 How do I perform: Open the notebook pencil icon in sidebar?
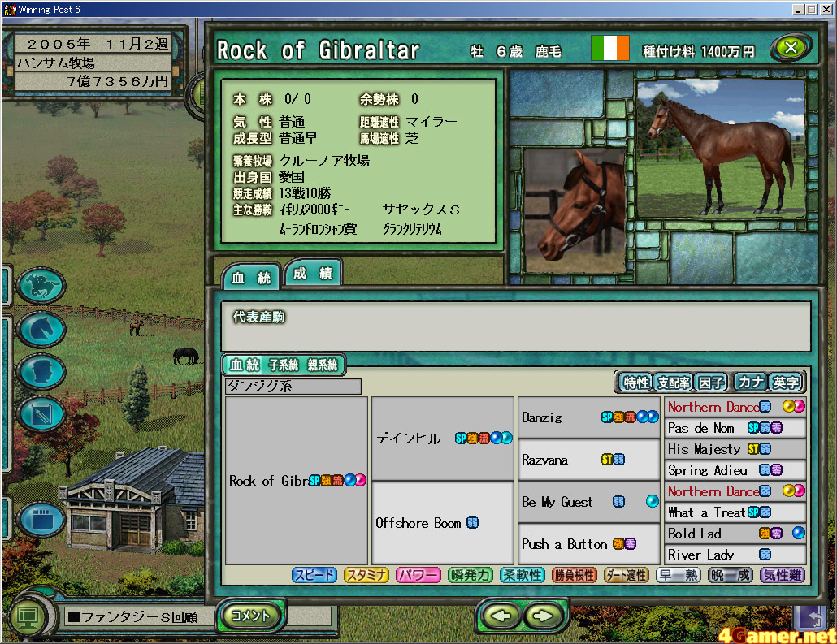coord(41,414)
